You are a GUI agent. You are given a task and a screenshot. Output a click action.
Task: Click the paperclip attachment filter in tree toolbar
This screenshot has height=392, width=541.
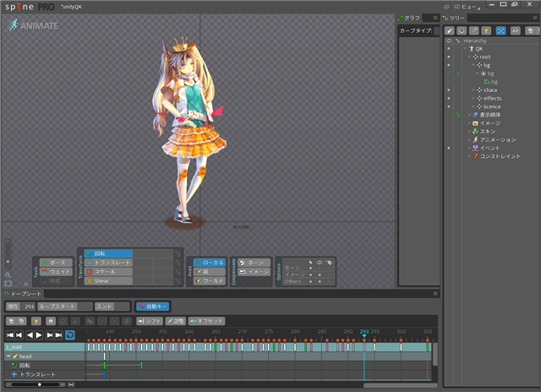coord(474,30)
